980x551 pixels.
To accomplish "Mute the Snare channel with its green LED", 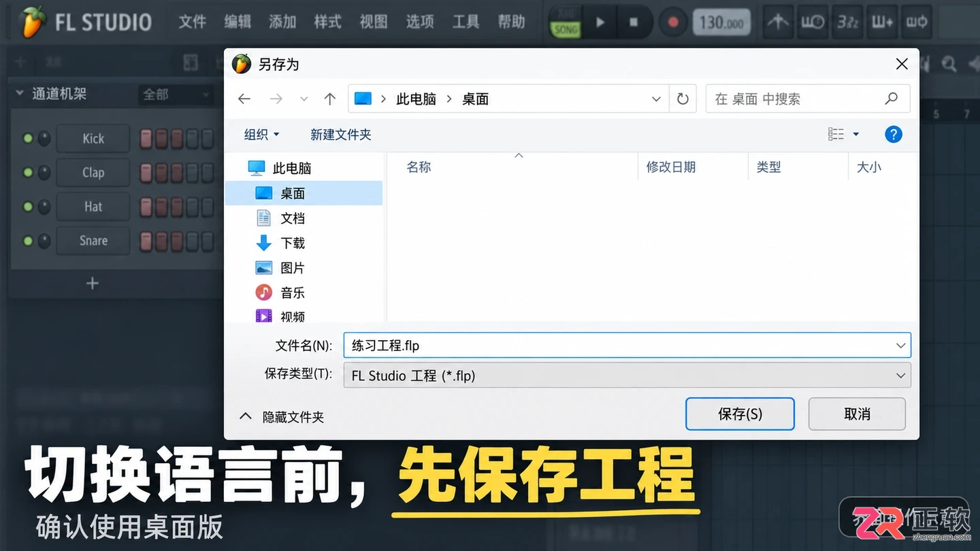I will (28, 241).
